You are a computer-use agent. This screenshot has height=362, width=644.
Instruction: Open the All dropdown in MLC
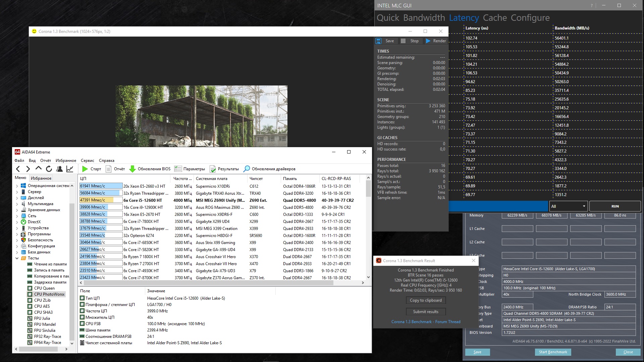[x=568, y=206]
